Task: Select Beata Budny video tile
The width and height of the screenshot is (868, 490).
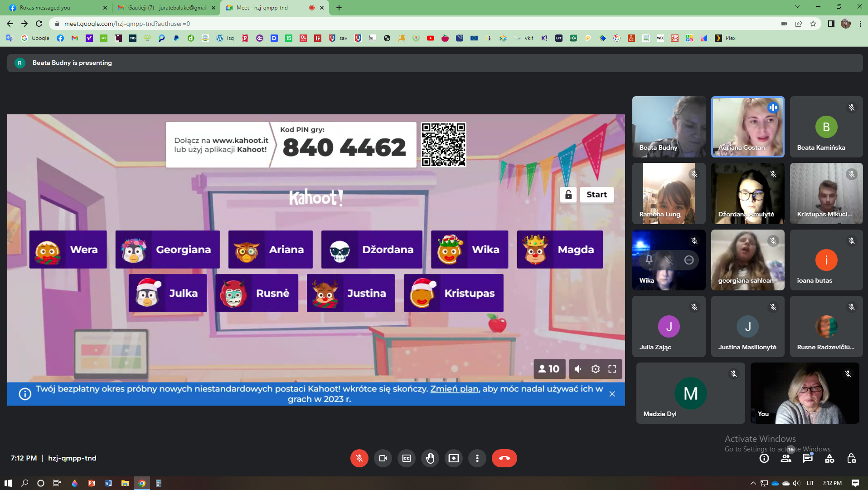Action: tap(669, 127)
